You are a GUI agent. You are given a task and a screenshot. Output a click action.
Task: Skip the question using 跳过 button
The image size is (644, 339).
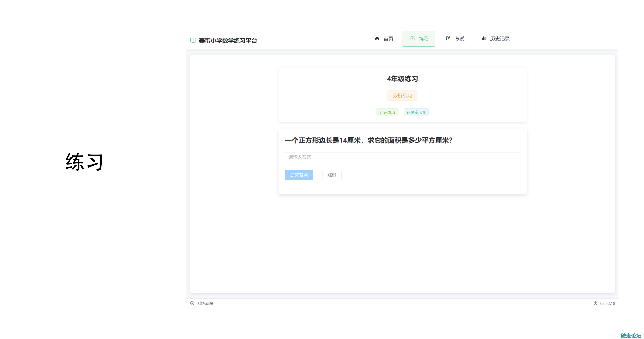(332, 175)
